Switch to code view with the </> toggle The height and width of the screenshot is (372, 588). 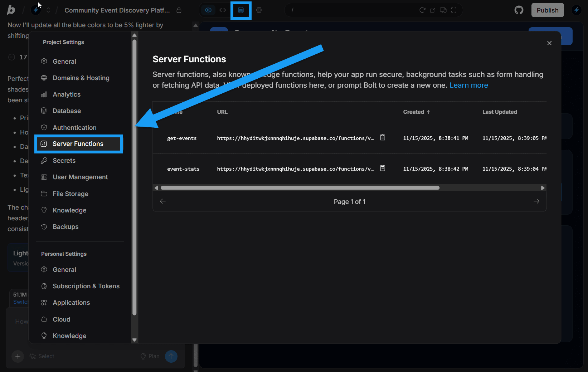click(222, 10)
